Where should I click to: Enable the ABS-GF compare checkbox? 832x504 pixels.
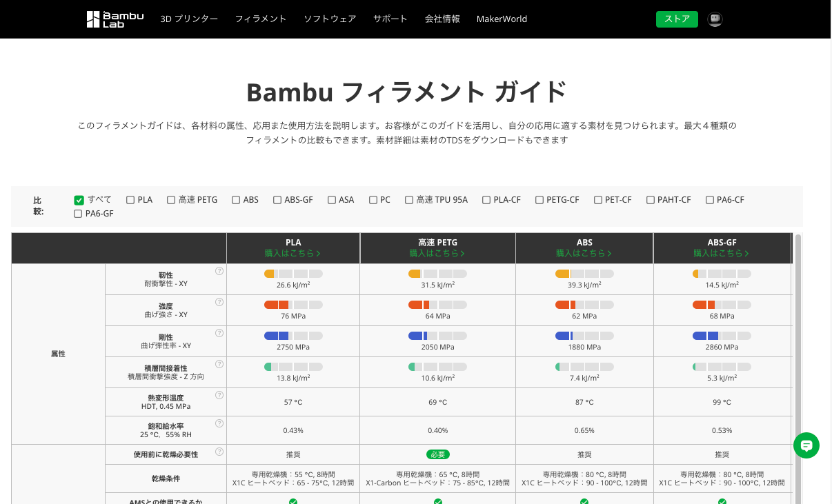click(277, 200)
